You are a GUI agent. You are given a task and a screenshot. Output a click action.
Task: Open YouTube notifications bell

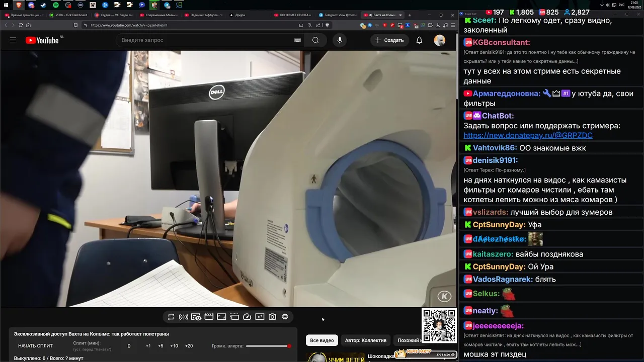(x=419, y=40)
